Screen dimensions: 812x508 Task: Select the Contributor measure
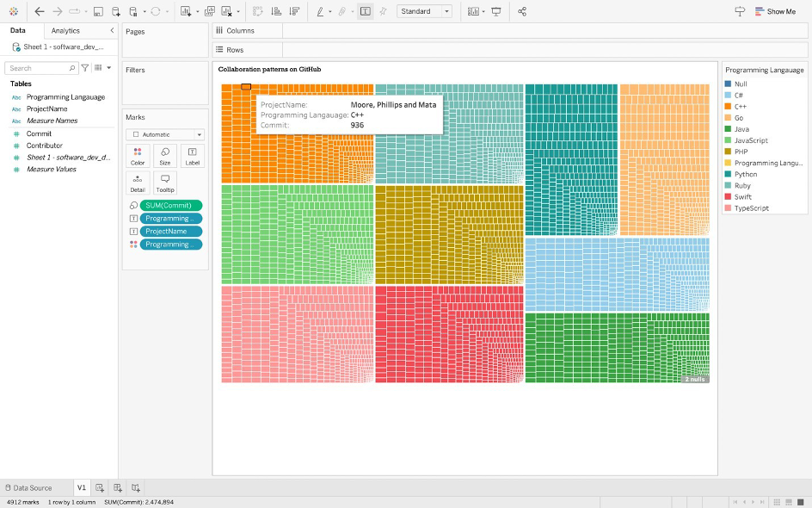44,146
